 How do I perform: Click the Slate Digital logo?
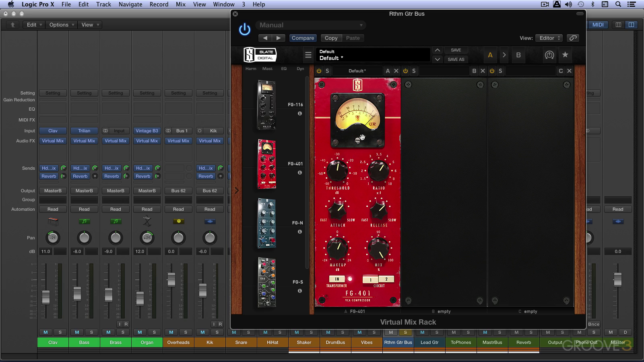(x=260, y=55)
